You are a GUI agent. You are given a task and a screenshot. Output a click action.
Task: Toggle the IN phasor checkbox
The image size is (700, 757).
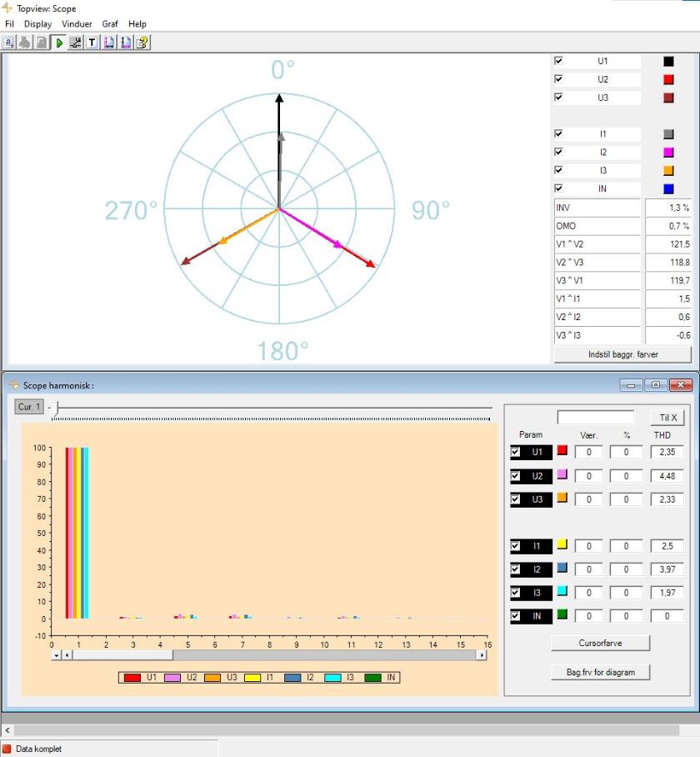click(x=558, y=188)
